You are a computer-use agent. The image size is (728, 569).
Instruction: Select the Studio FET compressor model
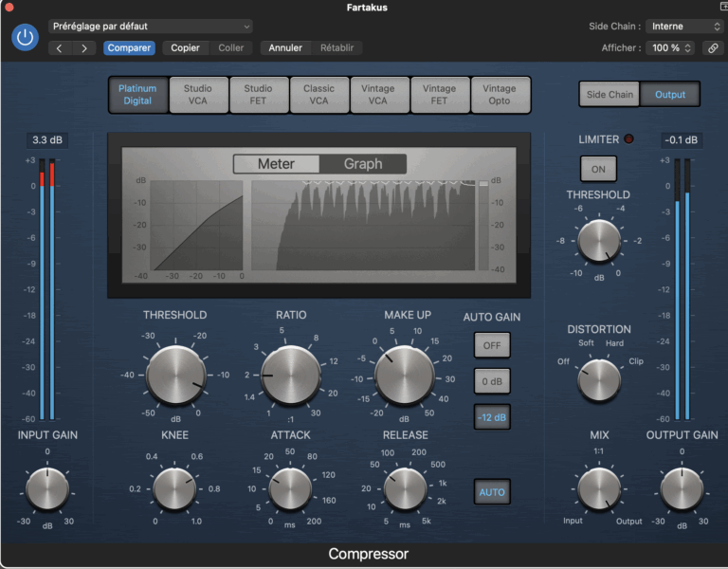(x=258, y=95)
